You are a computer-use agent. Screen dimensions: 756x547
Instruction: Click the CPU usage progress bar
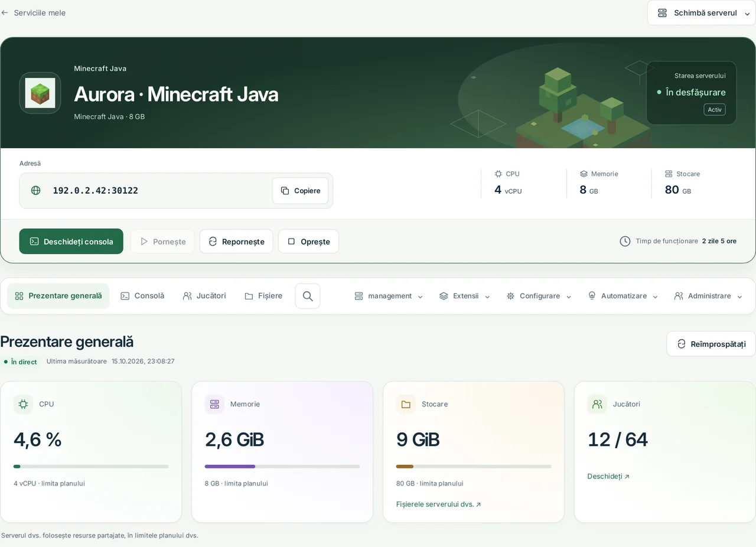click(x=91, y=467)
